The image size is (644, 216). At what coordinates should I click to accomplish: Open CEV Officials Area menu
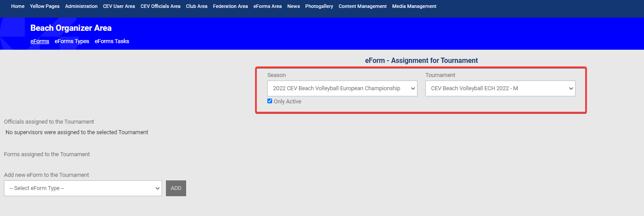tap(160, 6)
